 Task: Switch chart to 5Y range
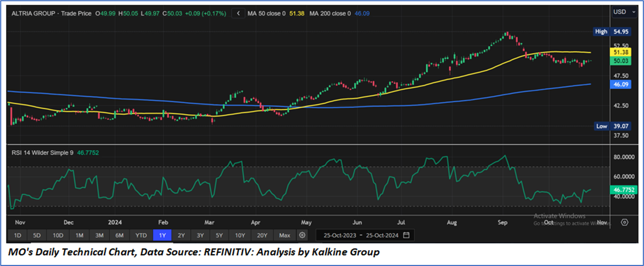coord(219,236)
